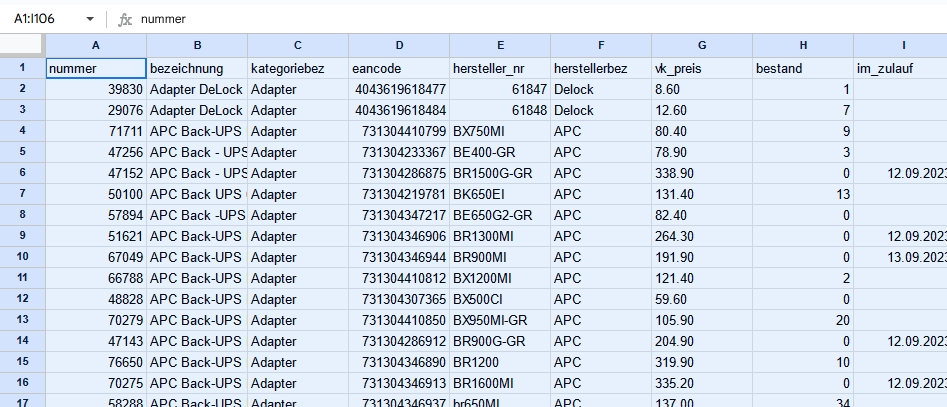The width and height of the screenshot is (947, 407).
Task: Click cell containing BK650EI
Action: pos(499,194)
